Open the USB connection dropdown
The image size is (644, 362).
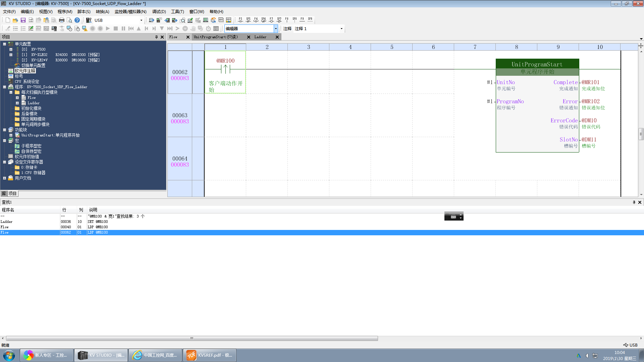pyautogui.click(x=141, y=20)
